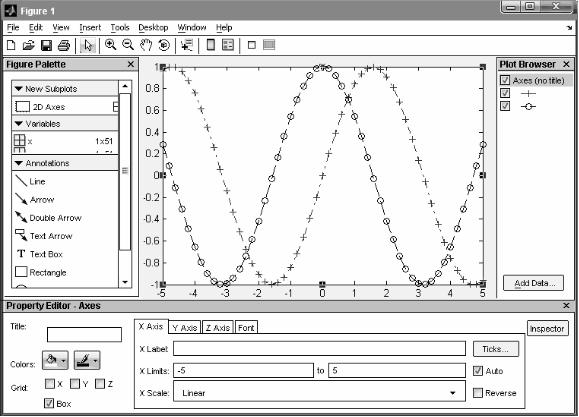This screenshot has width=579, height=417.
Task: Open the 2D Axes grid layout selector
Action: [x=116, y=107]
